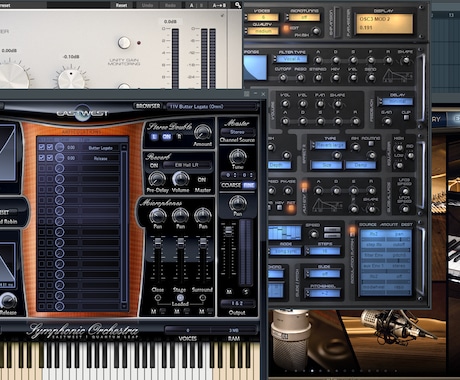The width and height of the screenshot is (460, 380).
Task: Mute the Close microphone with M
Action: [x=153, y=311]
